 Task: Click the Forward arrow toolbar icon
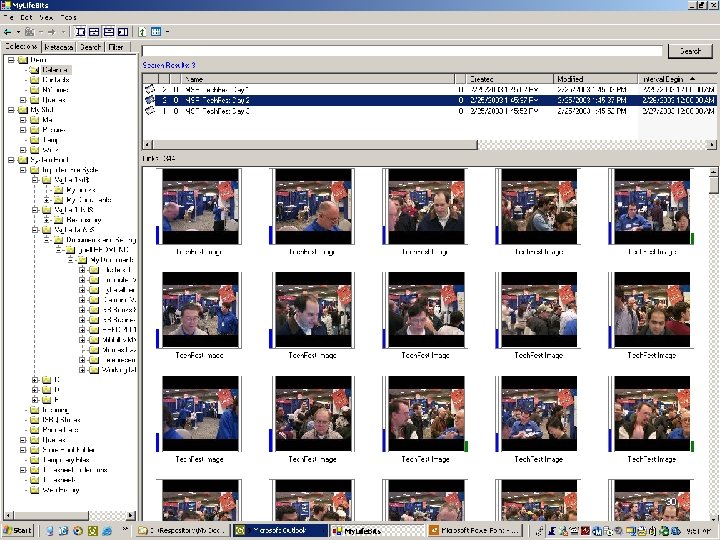[51, 32]
